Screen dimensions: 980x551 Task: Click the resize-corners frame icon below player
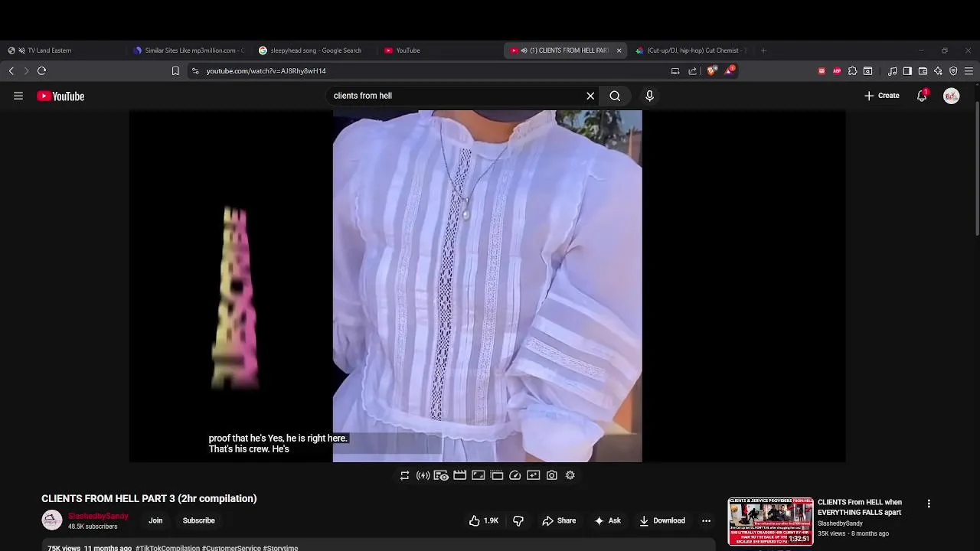tap(478, 475)
